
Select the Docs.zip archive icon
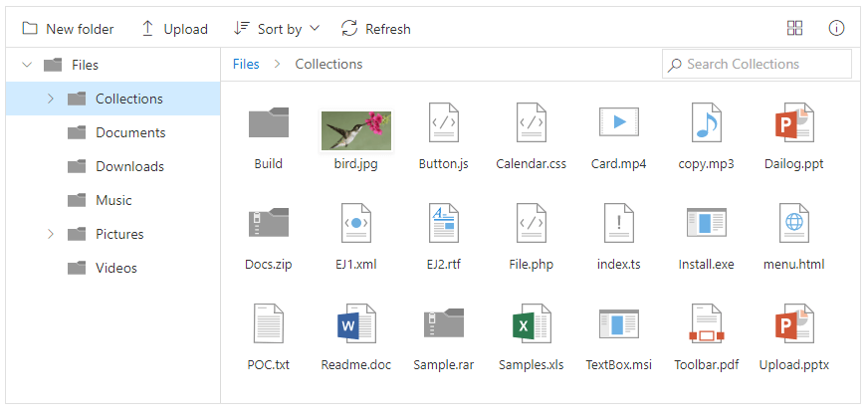click(x=268, y=224)
